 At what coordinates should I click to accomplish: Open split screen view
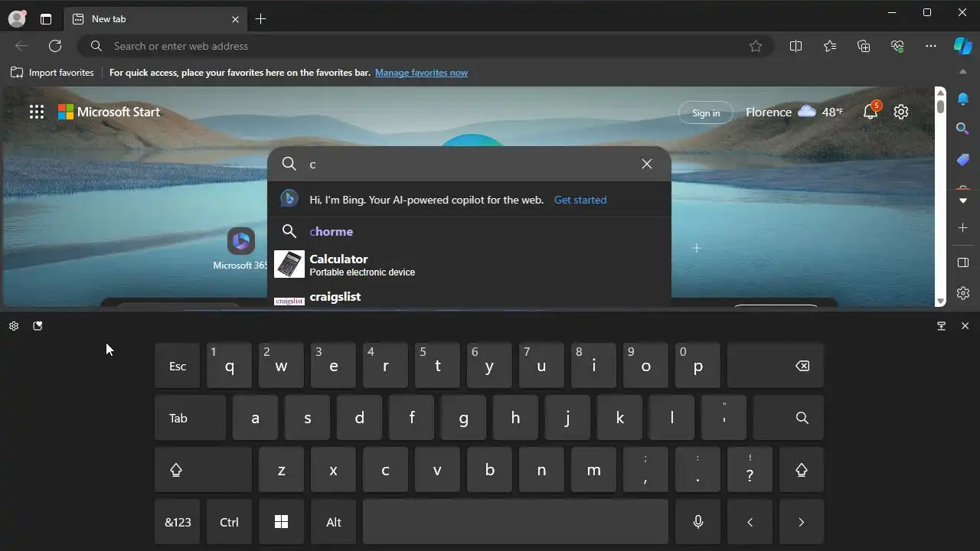(x=796, y=46)
